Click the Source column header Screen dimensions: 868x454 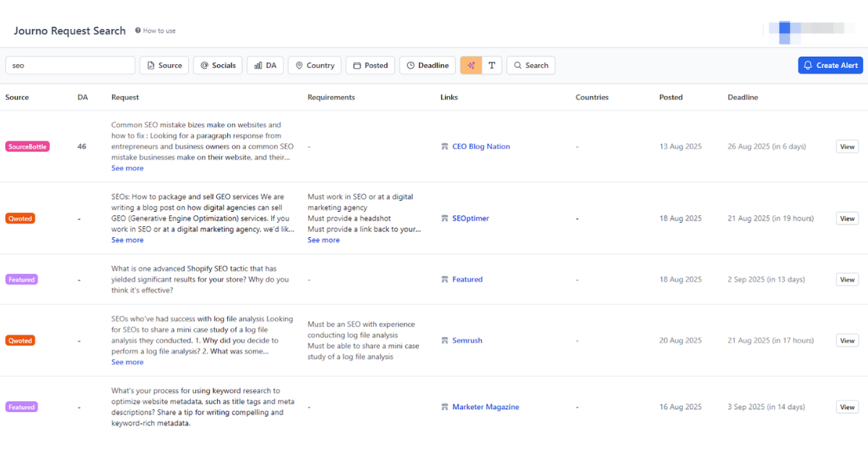(17, 97)
